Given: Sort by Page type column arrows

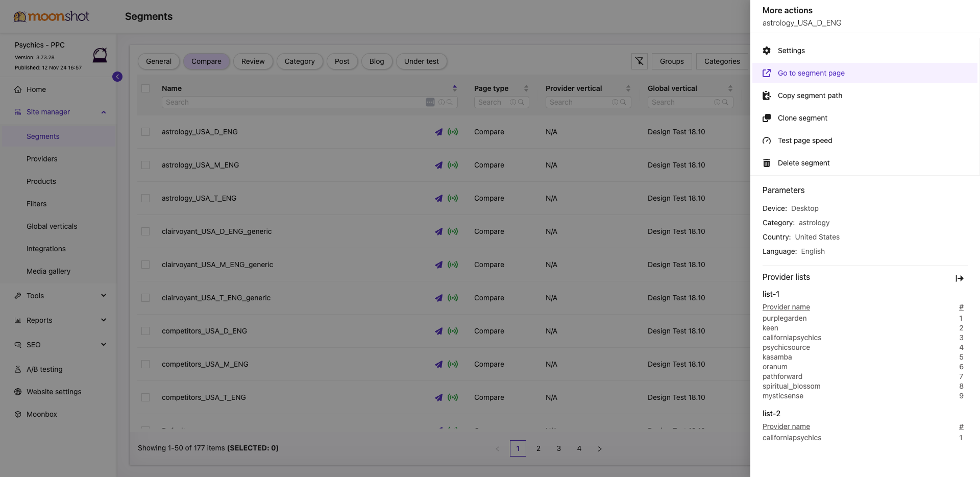Looking at the screenshot, I should [526, 88].
